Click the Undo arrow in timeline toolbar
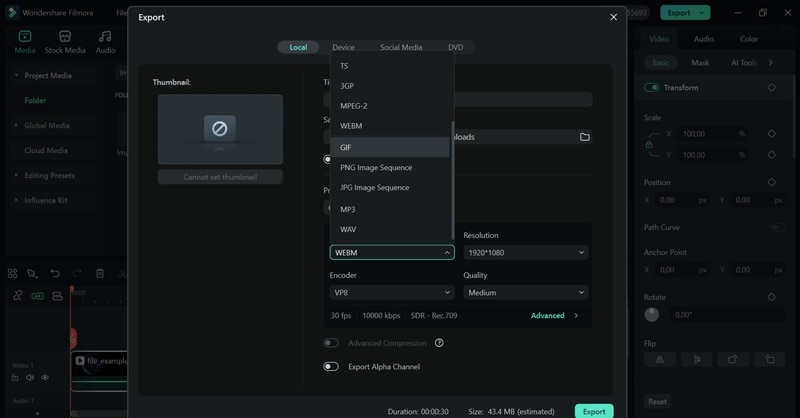Image resolution: width=800 pixels, height=418 pixels. pos(55,274)
